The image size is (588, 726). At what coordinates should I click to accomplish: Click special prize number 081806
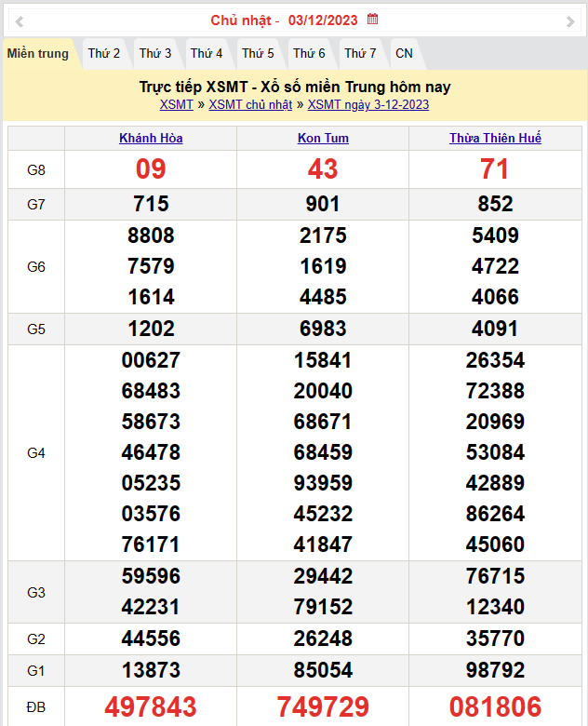pyautogui.click(x=495, y=707)
